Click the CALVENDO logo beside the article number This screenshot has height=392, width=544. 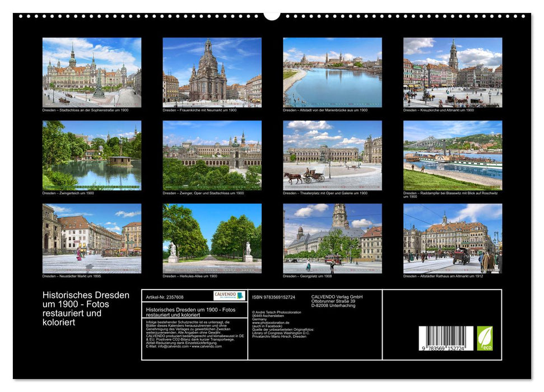pyautogui.click(x=229, y=296)
